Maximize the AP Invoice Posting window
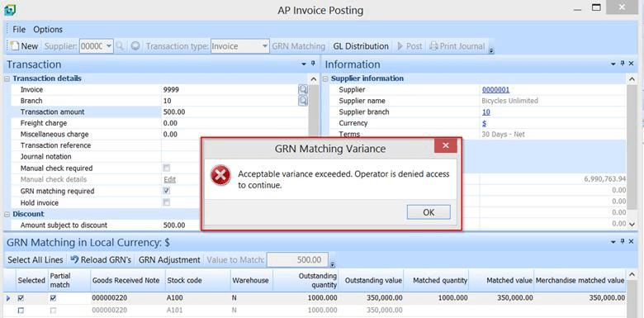This screenshot has width=644, height=318. [x=596, y=7]
